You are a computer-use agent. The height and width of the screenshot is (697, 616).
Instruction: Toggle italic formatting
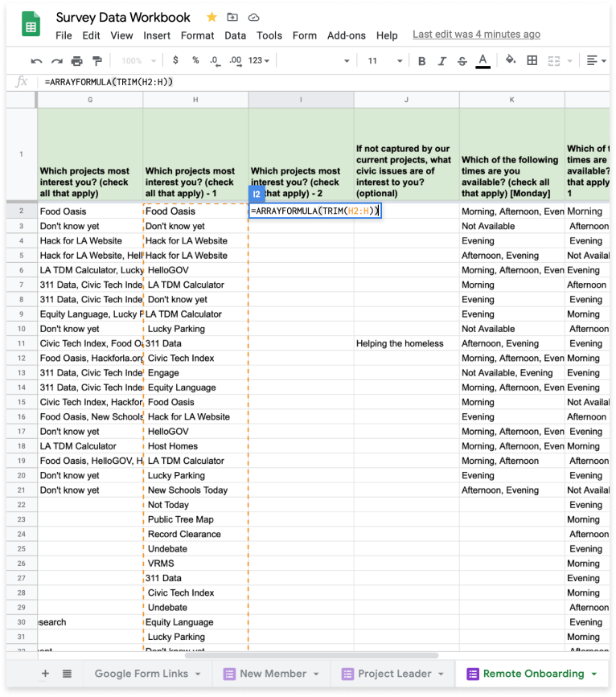[x=441, y=61]
